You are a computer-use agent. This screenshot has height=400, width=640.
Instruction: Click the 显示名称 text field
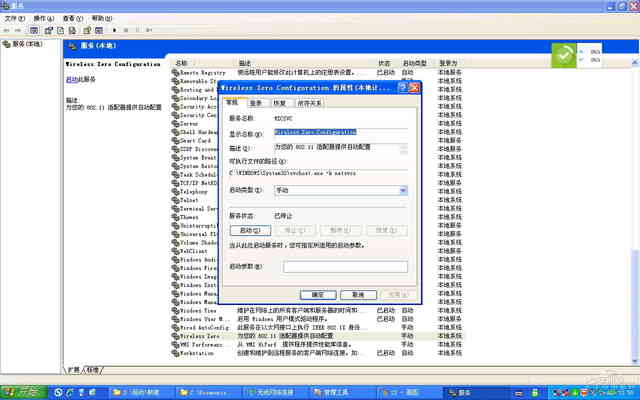click(x=341, y=132)
